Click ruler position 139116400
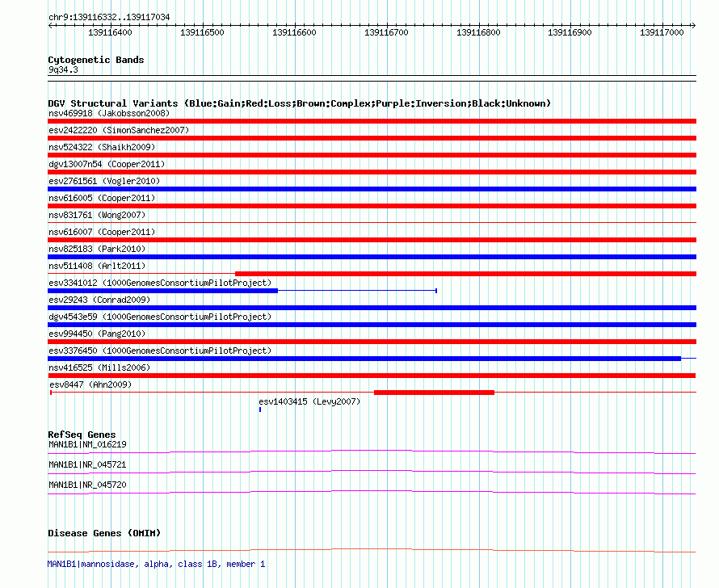This screenshot has height=588, width=719. coord(110,32)
